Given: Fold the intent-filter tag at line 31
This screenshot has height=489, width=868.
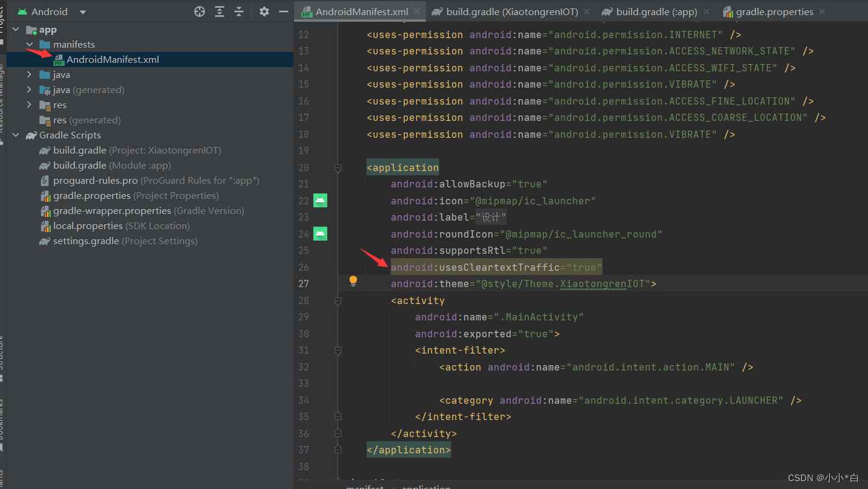Looking at the screenshot, I should (338, 350).
